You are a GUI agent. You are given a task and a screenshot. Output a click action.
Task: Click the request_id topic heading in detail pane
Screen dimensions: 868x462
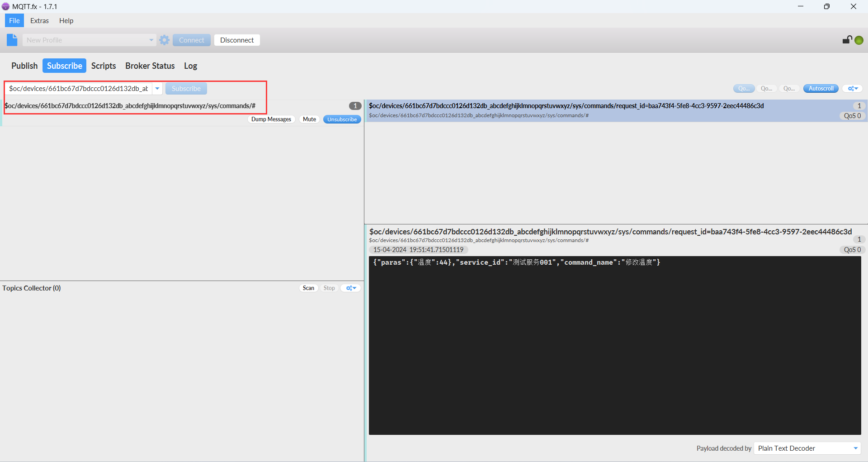610,232
